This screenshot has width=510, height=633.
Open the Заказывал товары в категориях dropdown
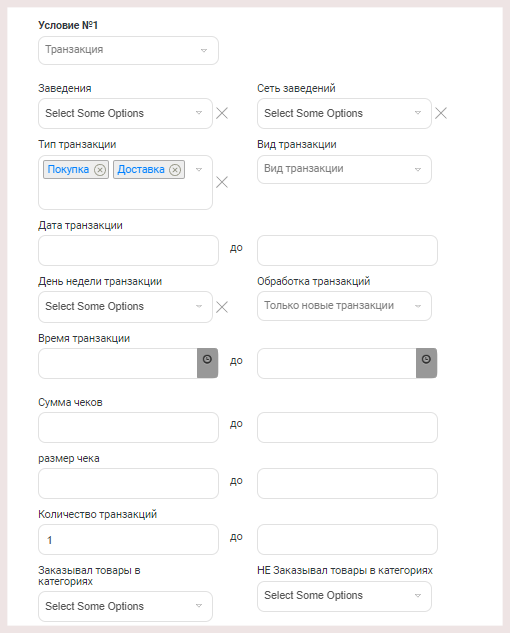(125, 606)
